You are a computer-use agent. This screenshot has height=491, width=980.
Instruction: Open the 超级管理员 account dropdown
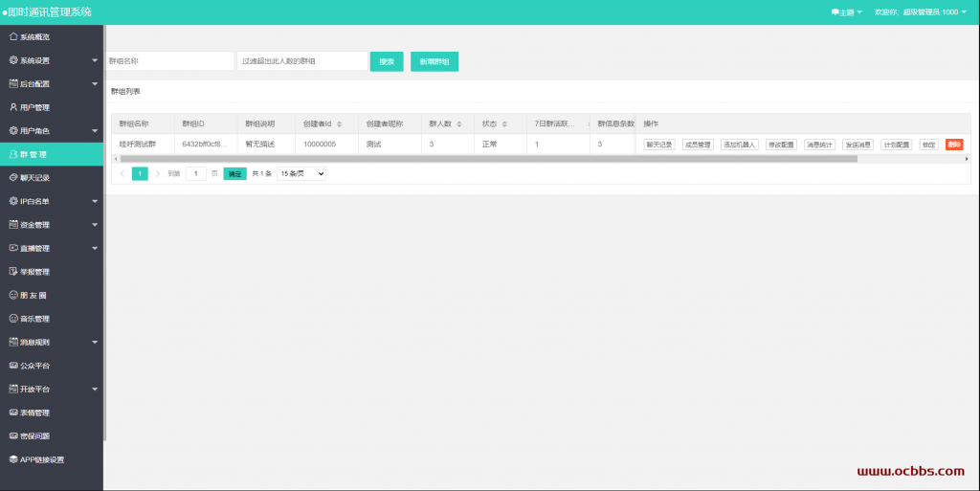pos(920,12)
